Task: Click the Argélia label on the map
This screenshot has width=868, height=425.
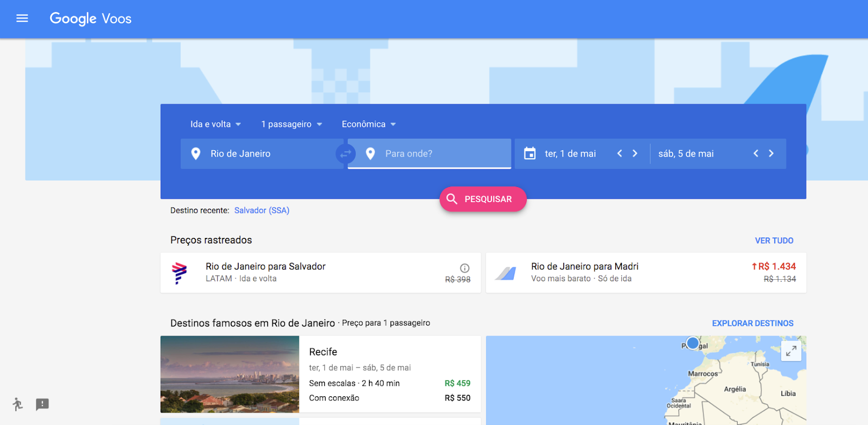Action: pyautogui.click(x=735, y=389)
